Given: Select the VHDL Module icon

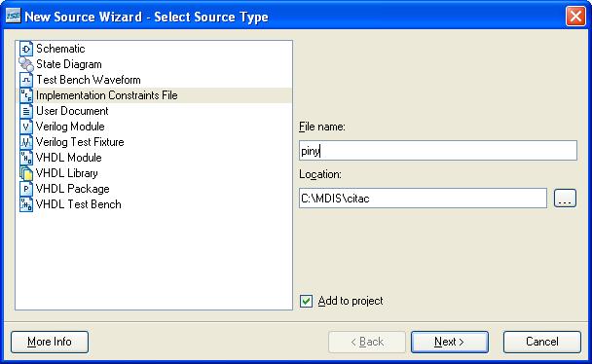Looking at the screenshot, I should point(26,158).
